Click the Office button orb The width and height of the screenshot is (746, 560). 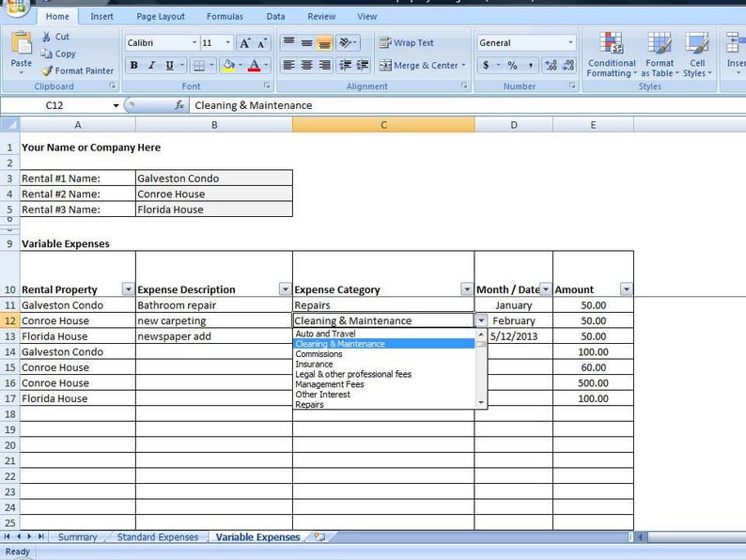tap(15, 7)
